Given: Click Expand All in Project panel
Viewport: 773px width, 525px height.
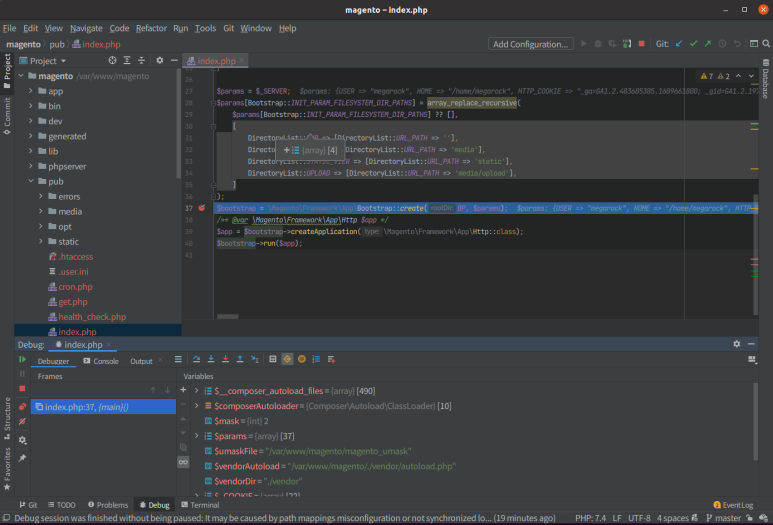Looking at the screenshot, I should coord(127,60).
